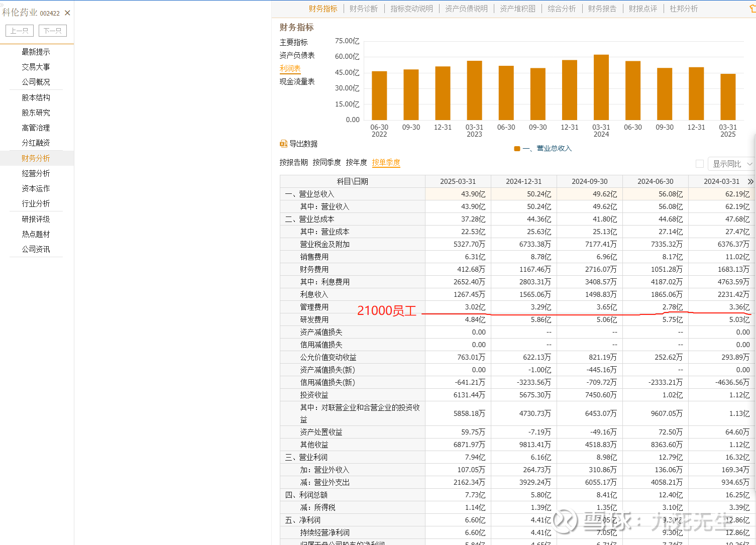Click the 科伦药业 002422 stock title
Viewport: 756px width, 545px height.
coord(31,13)
